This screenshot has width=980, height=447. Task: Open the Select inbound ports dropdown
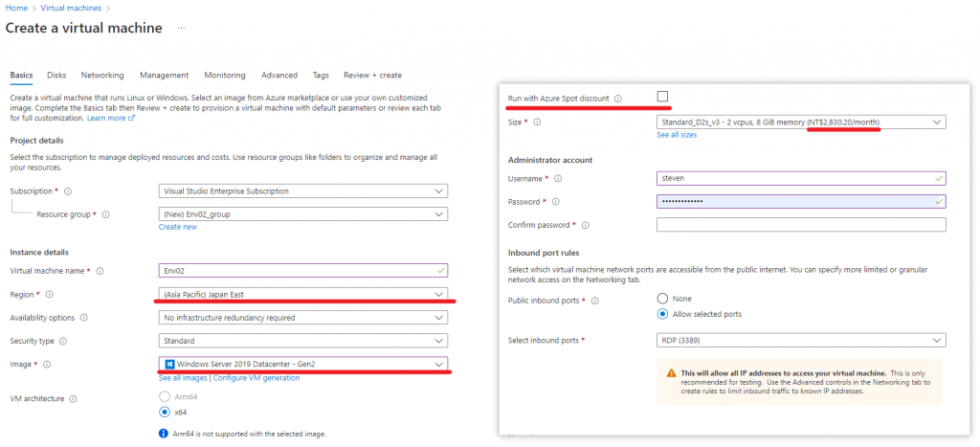[x=801, y=340]
